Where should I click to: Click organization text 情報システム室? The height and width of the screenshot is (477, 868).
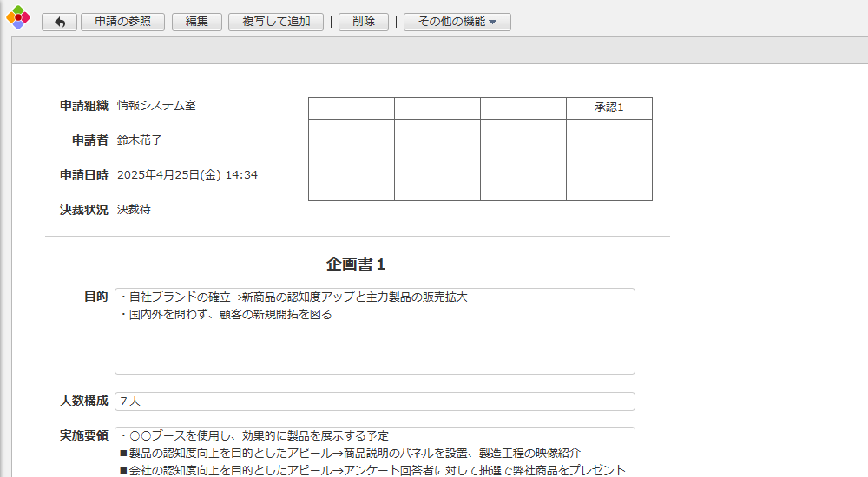pos(156,105)
